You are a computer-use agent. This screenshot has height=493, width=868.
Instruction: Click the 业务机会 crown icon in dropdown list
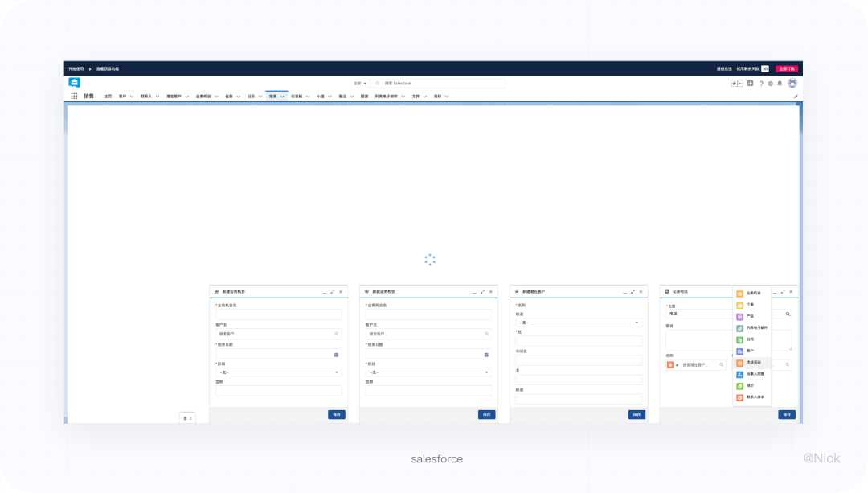[x=739, y=293]
